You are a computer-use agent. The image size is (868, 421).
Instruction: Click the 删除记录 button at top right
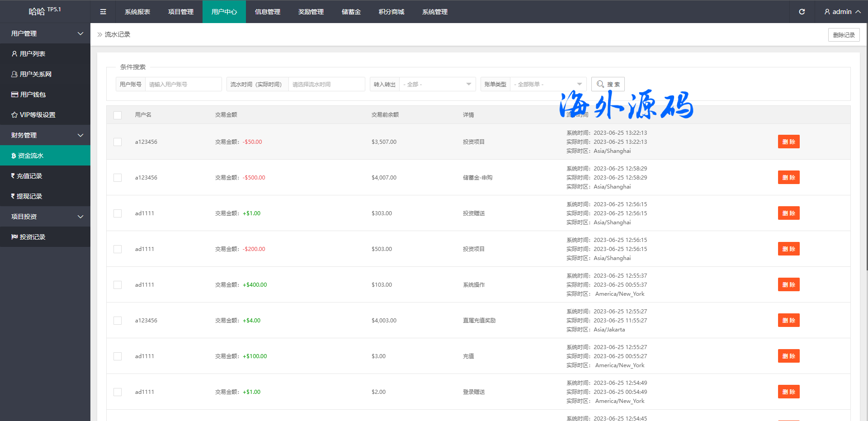tap(844, 35)
